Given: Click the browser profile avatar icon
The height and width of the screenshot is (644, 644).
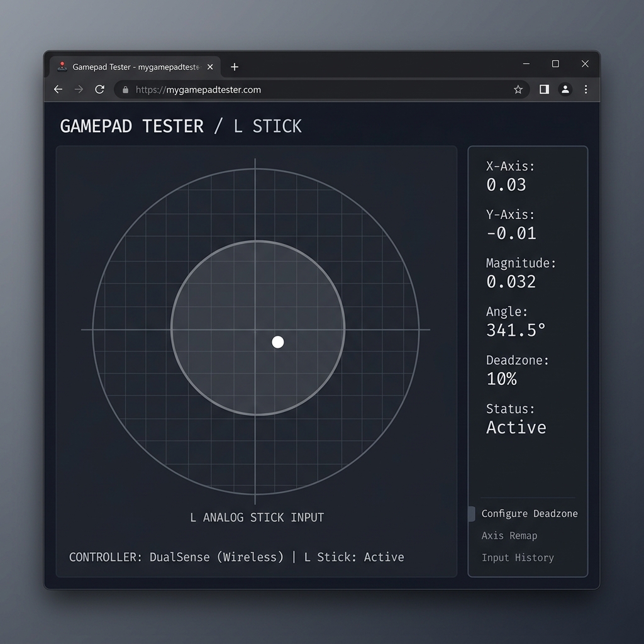Looking at the screenshot, I should [565, 89].
